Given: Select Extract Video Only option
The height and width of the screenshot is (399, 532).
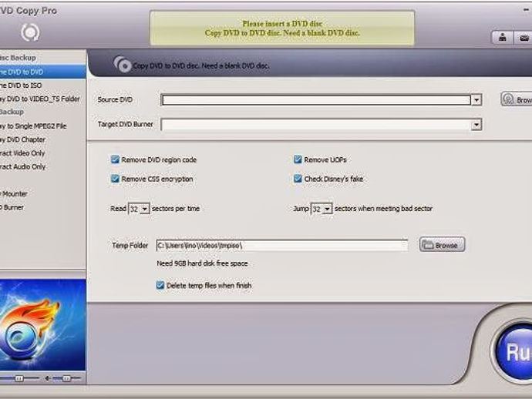Looking at the screenshot, I should [x=42, y=153].
